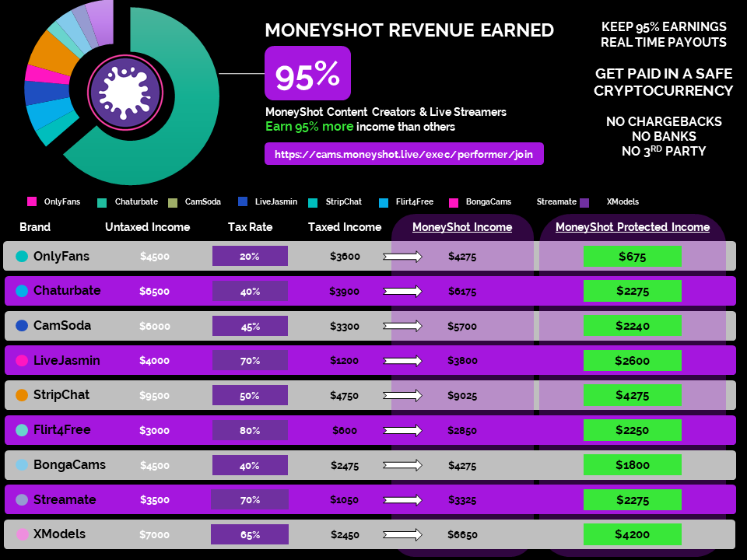
Task: Click the green $1800 protected income box
Action: (x=633, y=465)
